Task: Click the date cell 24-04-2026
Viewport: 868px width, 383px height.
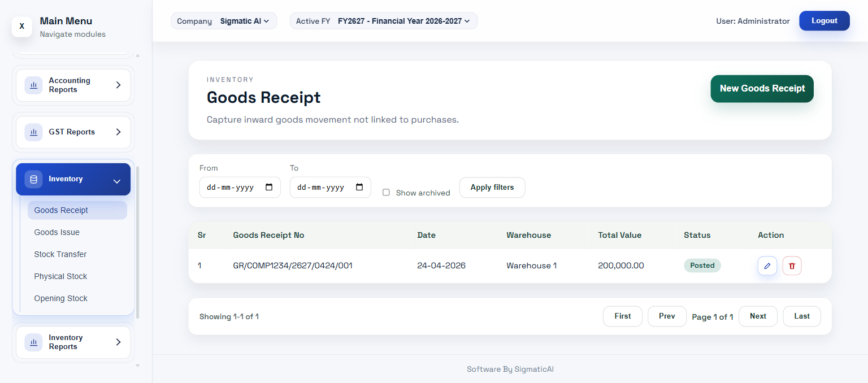Action: 441,266
